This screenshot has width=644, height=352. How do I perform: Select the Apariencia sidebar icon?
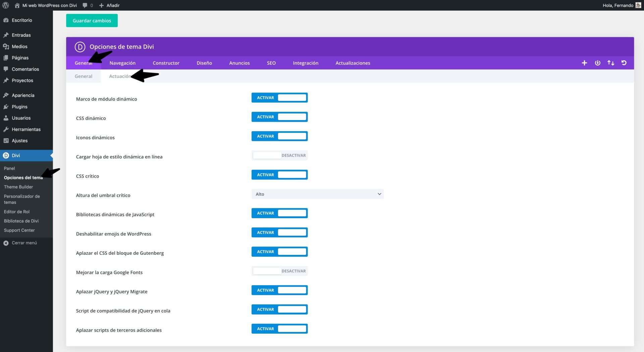(6, 95)
